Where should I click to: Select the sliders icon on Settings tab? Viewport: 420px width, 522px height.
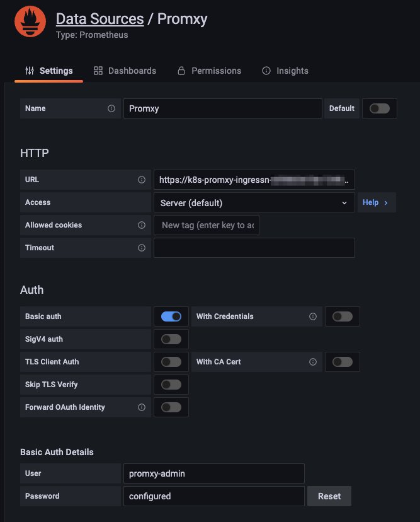point(27,71)
